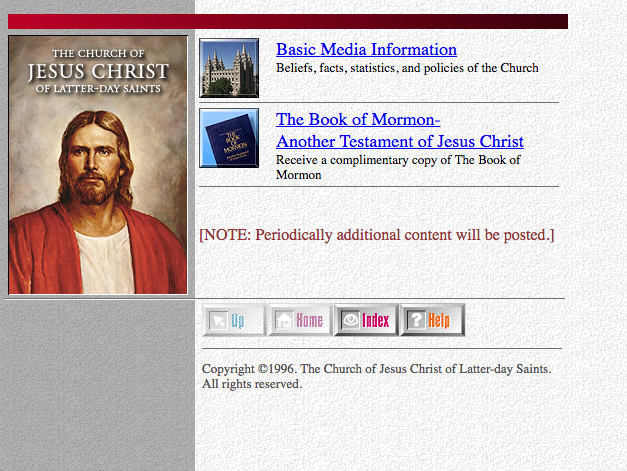Viewport: 627px width, 471px height.
Task: Click the NOTE about additional content
Action: click(377, 235)
